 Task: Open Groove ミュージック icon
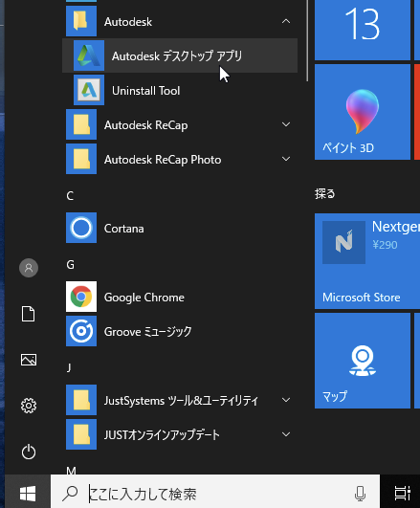coord(81,331)
